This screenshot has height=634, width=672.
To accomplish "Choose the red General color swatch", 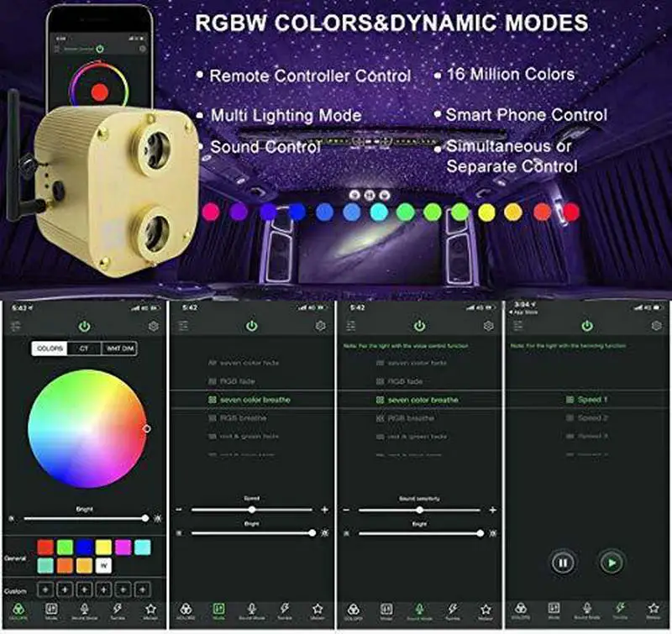I will [45, 547].
